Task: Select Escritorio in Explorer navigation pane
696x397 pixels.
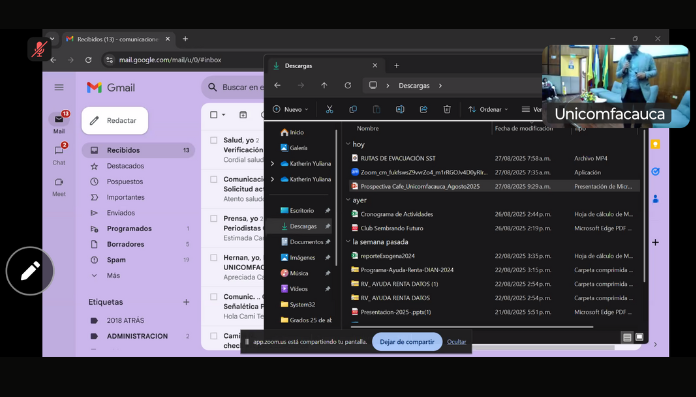Action: coord(302,210)
